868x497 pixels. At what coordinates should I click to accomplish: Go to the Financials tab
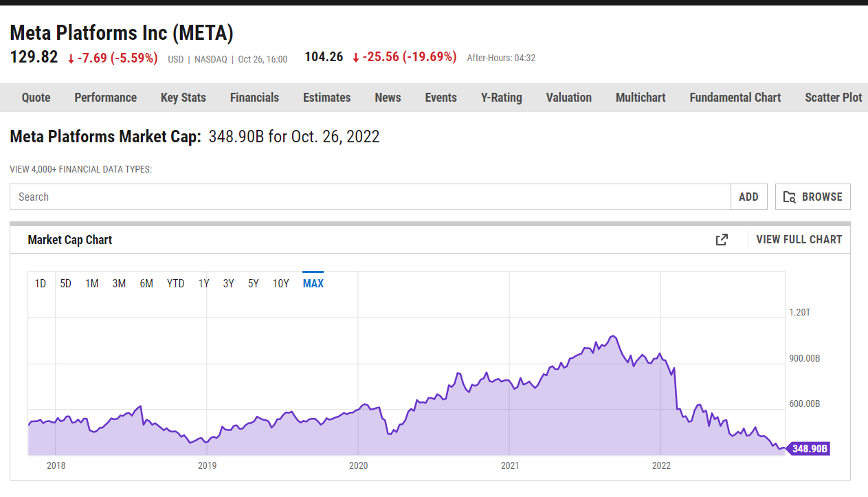[254, 98]
